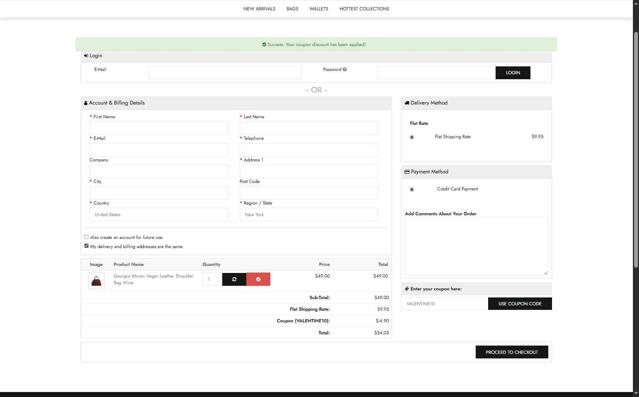Click the password help icon
The image size is (639, 397).
click(345, 69)
